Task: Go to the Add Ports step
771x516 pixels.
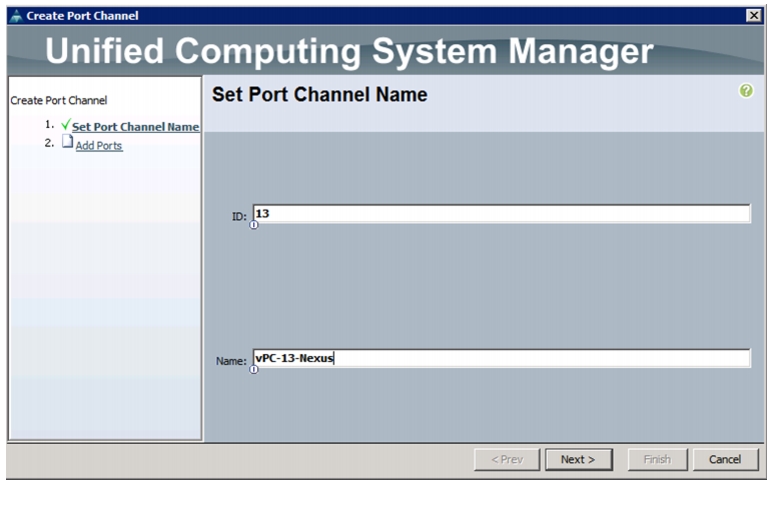Action: (x=99, y=146)
